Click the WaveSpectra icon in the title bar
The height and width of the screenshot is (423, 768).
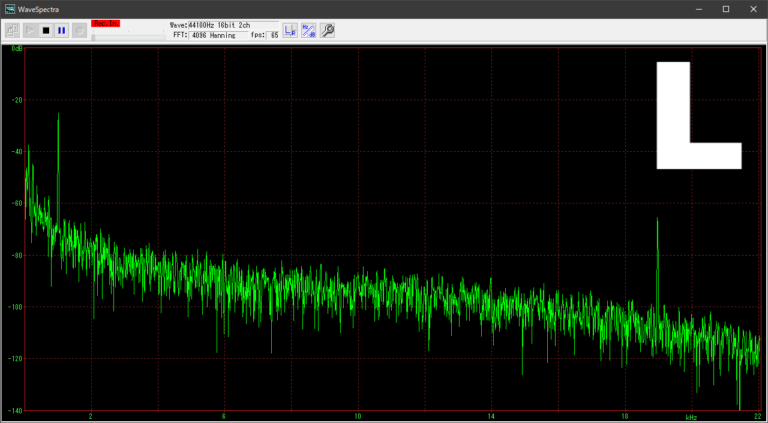point(10,8)
